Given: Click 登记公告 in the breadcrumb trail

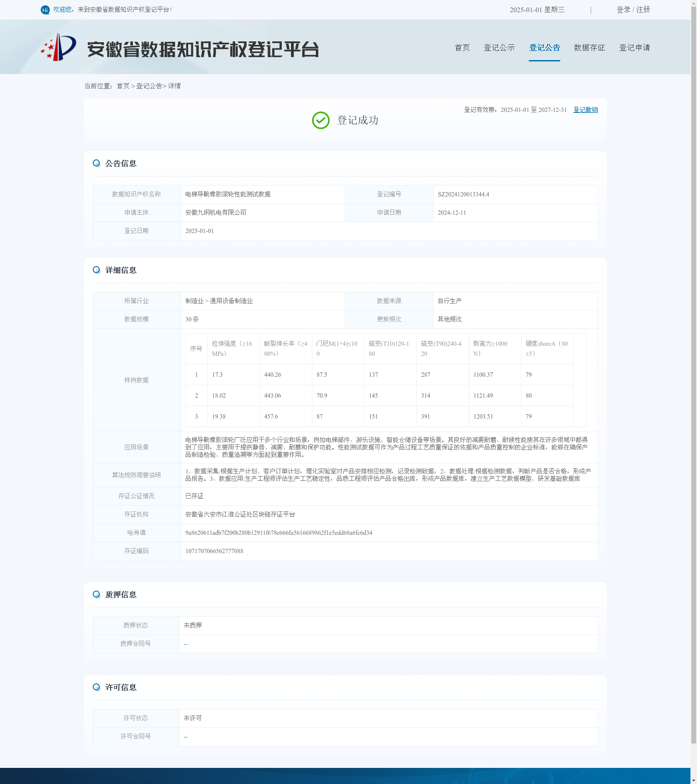Looking at the screenshot, I should pos(149,86).
